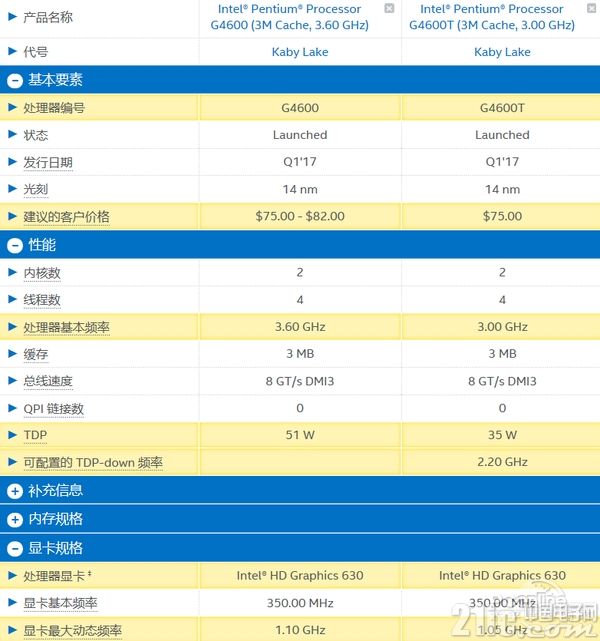
Task: Click the arrow beside 发行日期
Action: (12, 161)
